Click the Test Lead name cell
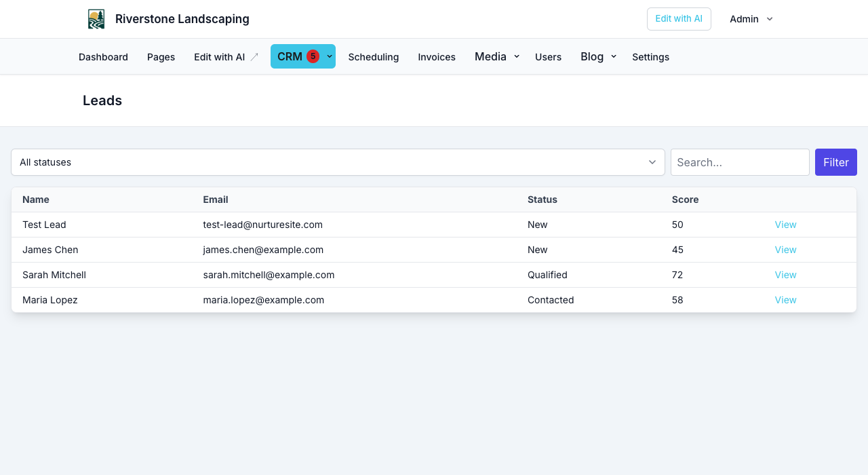Image resolution: width=868 pixels, height=475 pixels. 44,225
